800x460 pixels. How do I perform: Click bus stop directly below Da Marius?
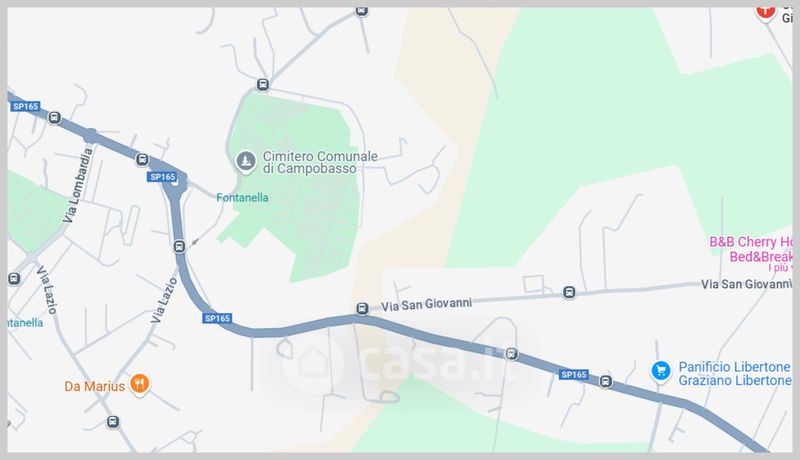[113, 422]
